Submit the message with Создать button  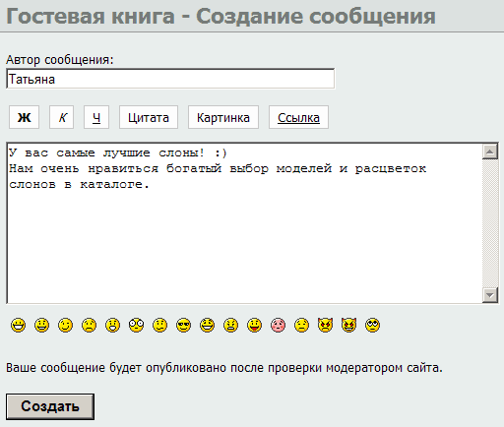tap(50, 406)
